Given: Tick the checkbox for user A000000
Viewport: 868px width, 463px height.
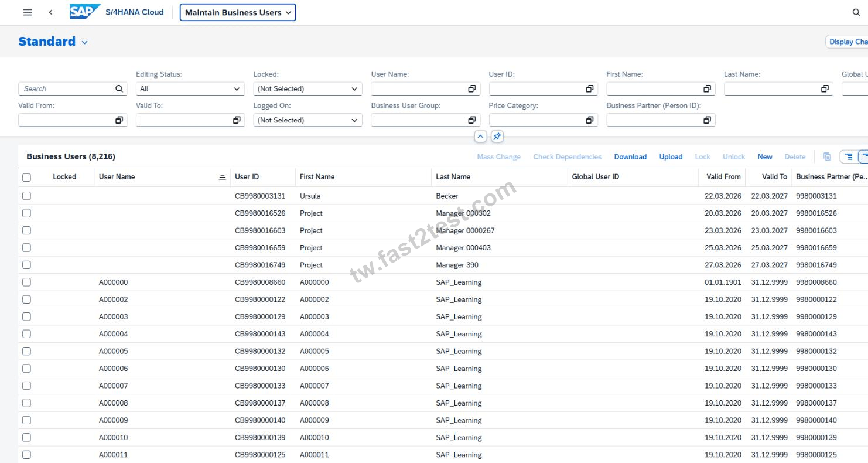Looking at the screenshot, I should point(26,282).
